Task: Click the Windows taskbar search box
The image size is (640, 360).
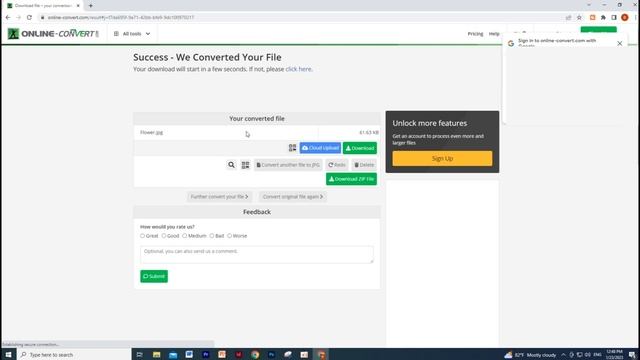Action: click(x=73, y=355)
